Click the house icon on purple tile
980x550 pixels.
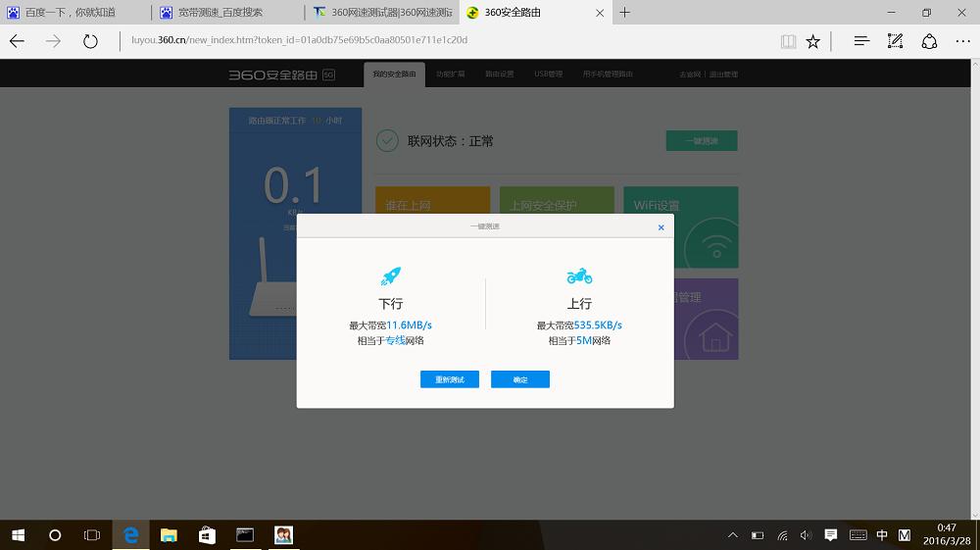tap(715, 337)
